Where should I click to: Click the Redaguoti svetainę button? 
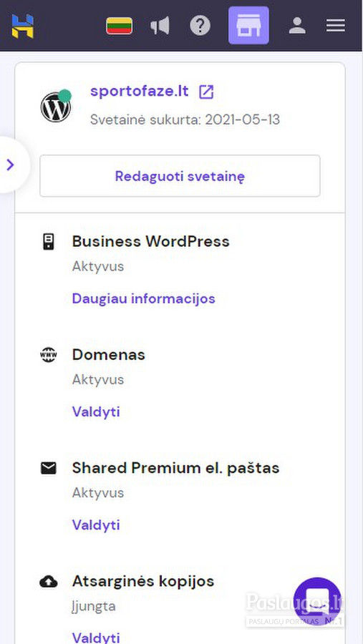pyautogui.click(x=180, y=176)
